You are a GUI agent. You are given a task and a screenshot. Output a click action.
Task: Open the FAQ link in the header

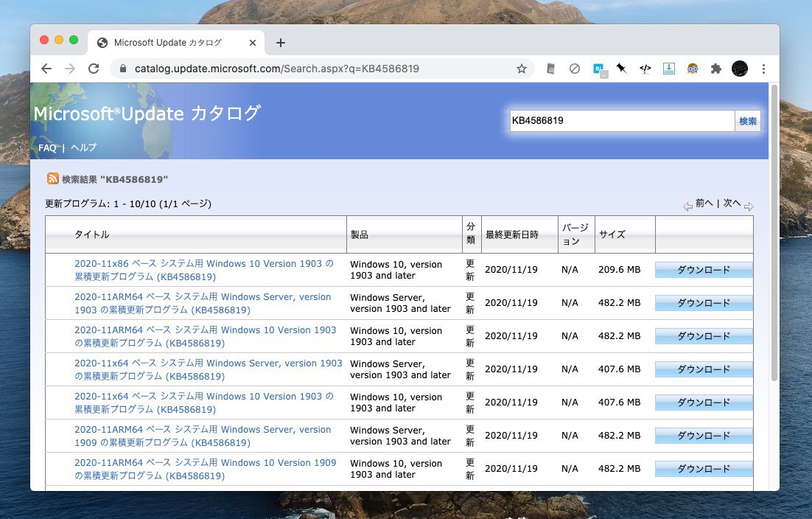[47, 147]
